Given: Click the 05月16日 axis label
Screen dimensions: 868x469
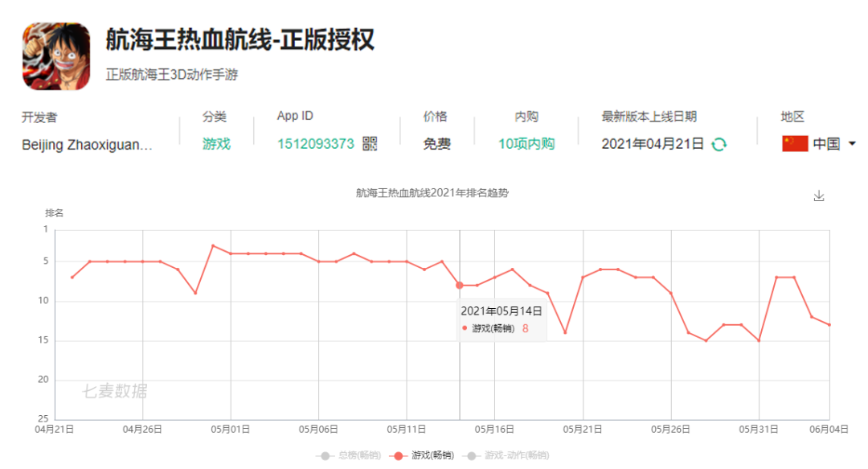Looking at the screenshot, I should pyautogui.click(x=494, y=430).
